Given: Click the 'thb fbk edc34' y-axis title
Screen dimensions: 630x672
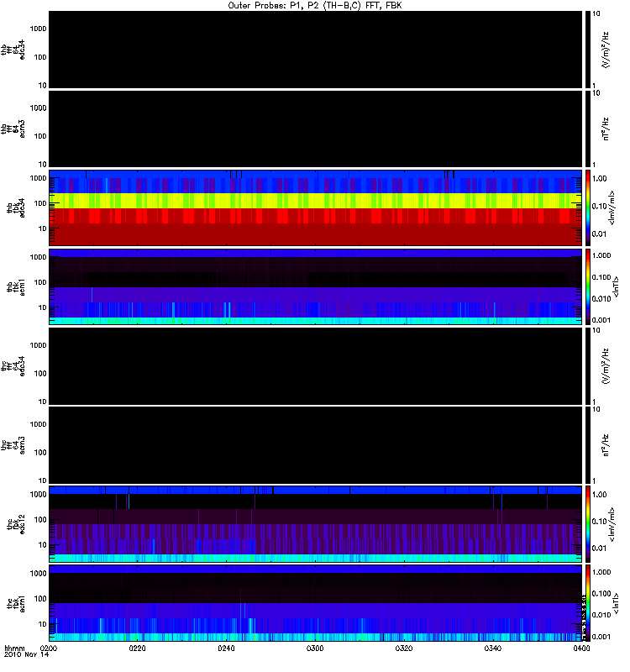Looking at the screenshot, I should [15, 207].
